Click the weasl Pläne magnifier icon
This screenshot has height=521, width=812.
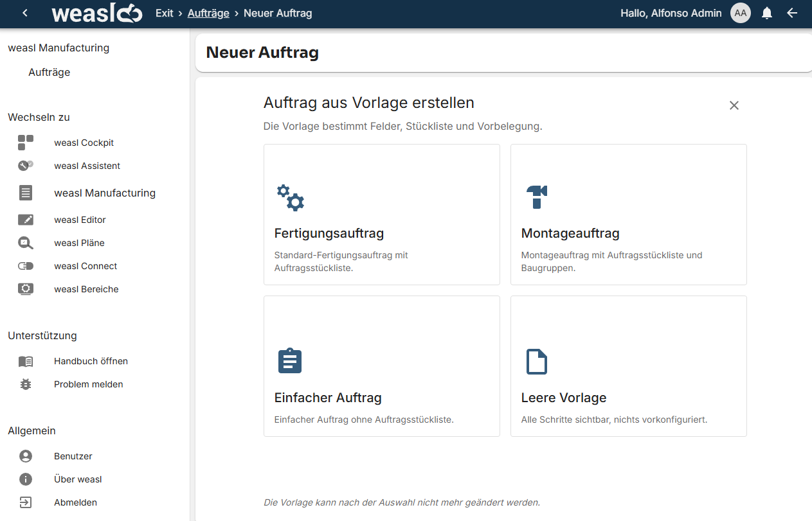click(26, 243)
